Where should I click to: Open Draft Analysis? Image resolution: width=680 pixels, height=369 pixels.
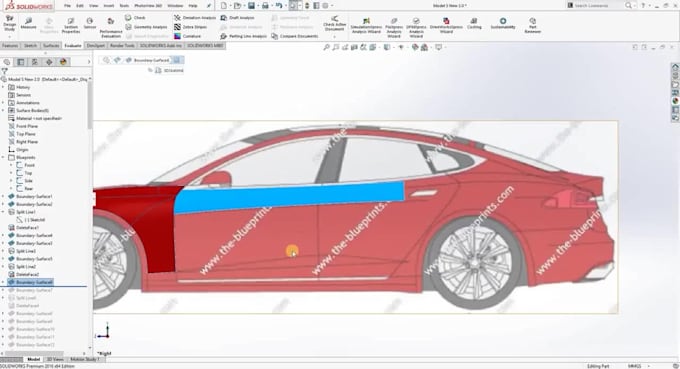(x=237, y=18)
